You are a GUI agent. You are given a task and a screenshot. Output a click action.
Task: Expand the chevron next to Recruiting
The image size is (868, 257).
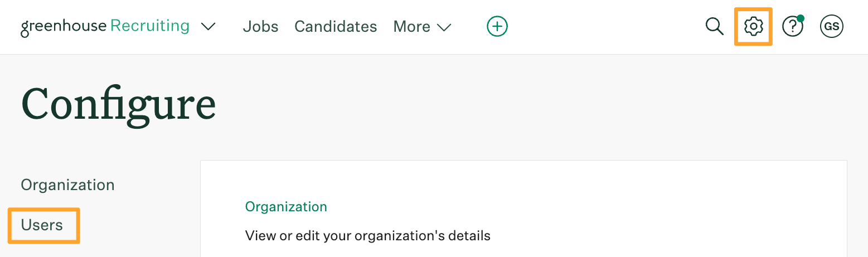click(208, 27)
